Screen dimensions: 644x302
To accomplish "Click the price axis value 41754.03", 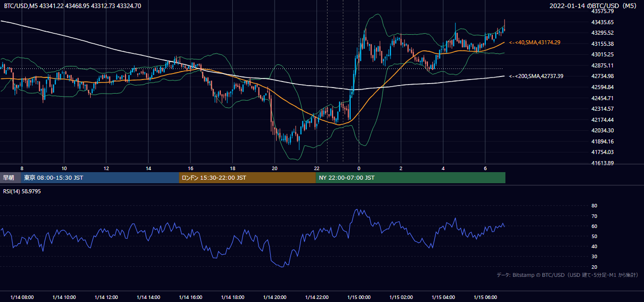I will click(x=602, y=152).
